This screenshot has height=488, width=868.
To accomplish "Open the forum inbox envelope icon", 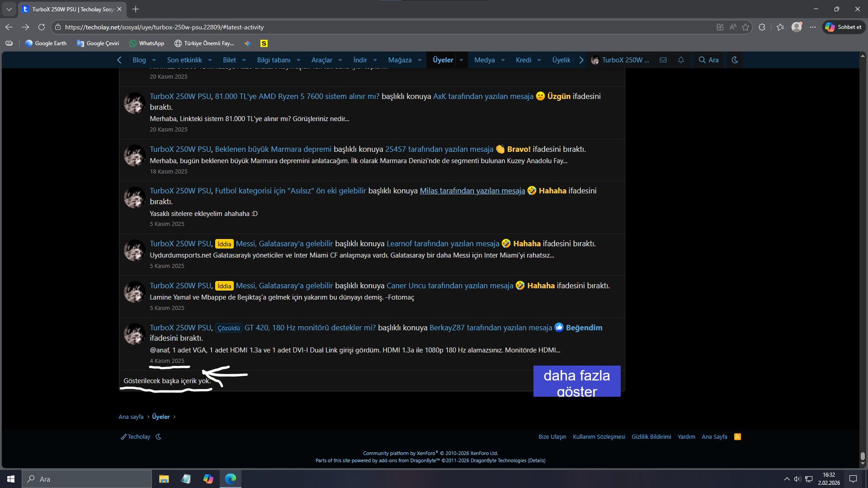I will click(x=663, y=60).
